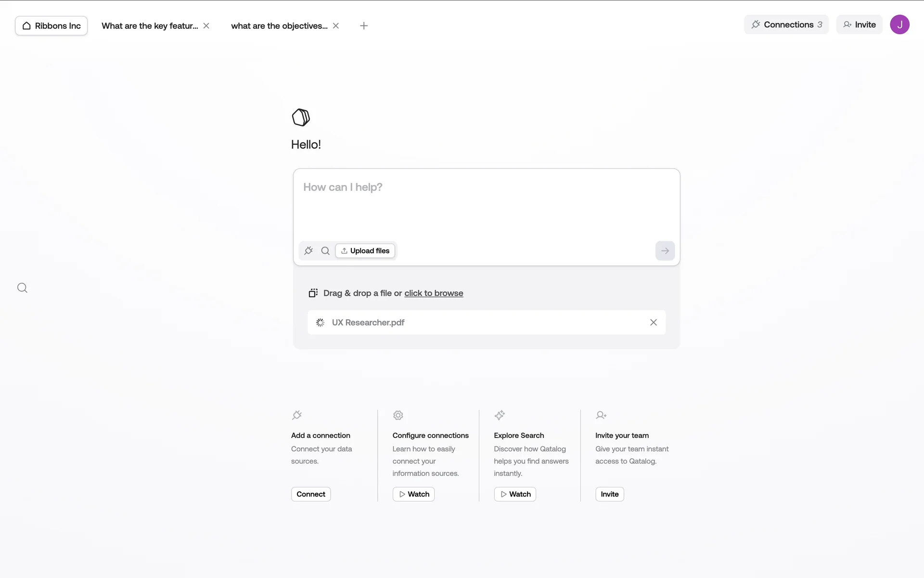Close the 'What are the key featur...' tab
The height and width of the screenshot is (578, 924).
tap(206, 26)
